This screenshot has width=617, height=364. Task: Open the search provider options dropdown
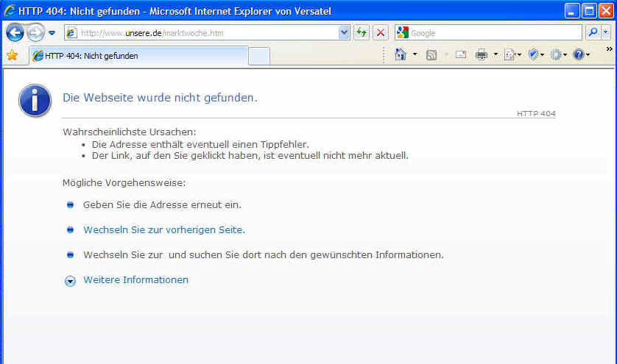(606, 33)
